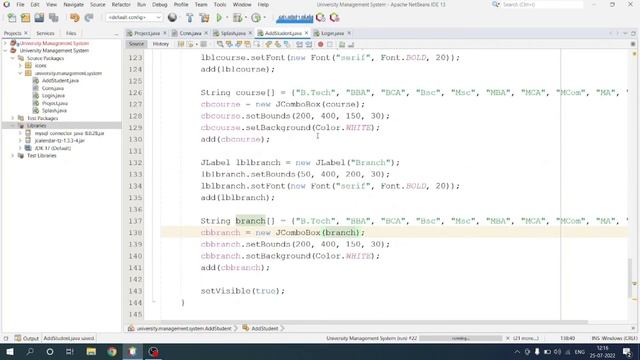640x360 pixels.
Task: Click the Find Selection icon in editor toolbar
Action: [220, 44]
